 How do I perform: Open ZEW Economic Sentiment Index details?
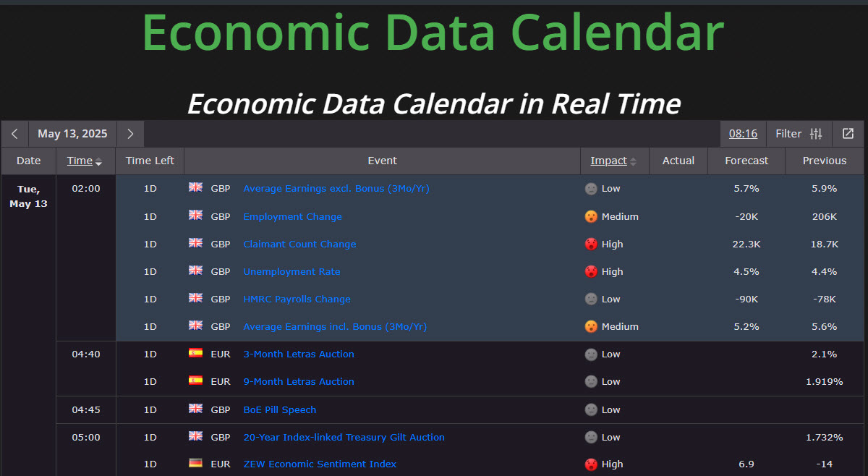[x=320, y=464]
